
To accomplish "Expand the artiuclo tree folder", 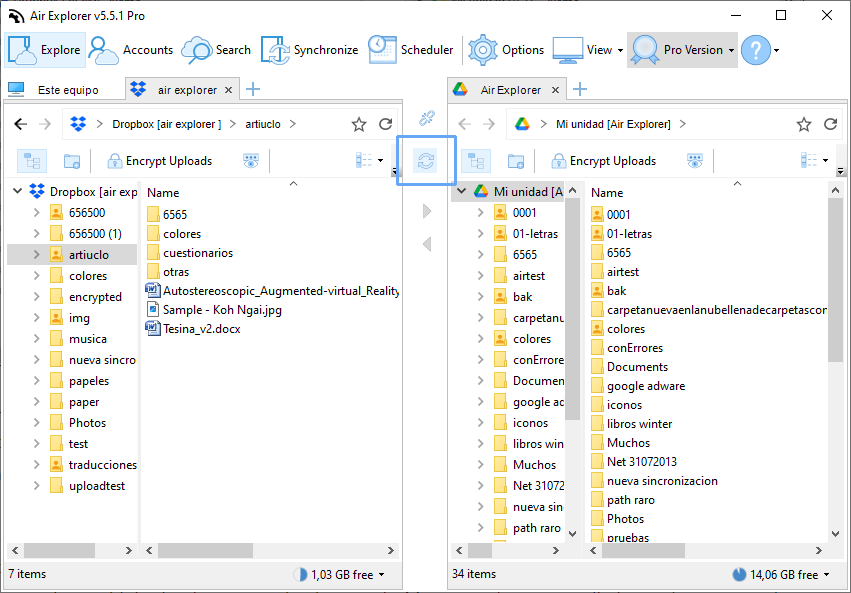I will tap(36, 254).
